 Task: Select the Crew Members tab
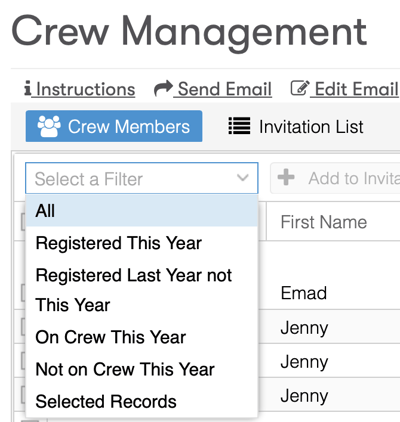[114, 126]
